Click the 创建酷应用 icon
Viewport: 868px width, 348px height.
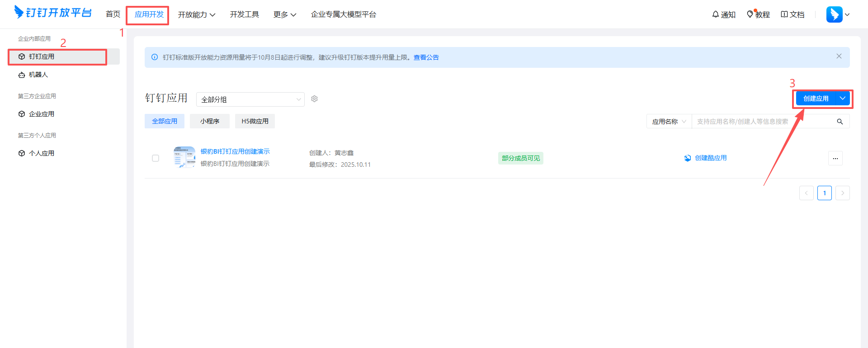click(x=688, y=158)
